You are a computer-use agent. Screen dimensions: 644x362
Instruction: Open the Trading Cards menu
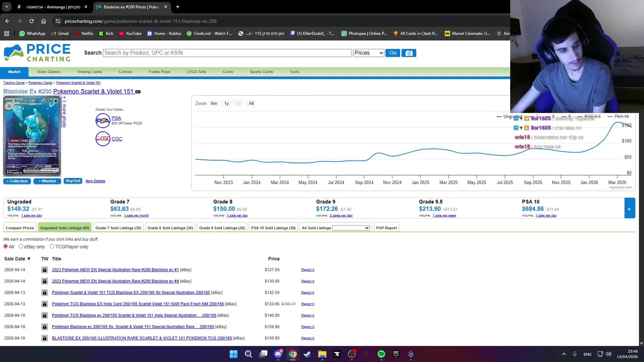tap(90, 72)
